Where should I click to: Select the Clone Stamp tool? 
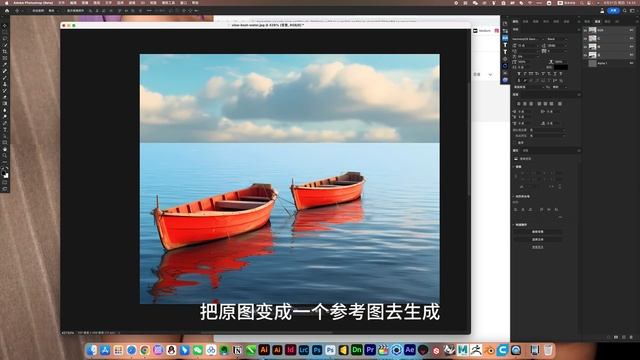tap(5, 84)
